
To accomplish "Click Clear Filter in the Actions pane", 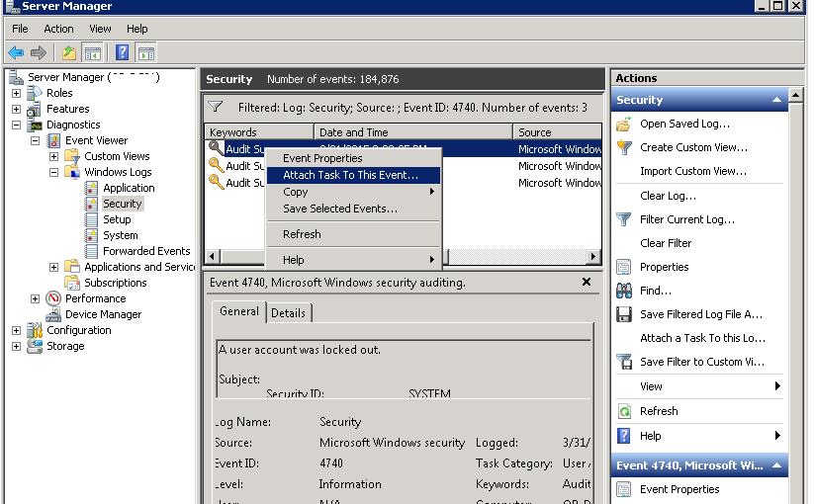I will point(666,243).
